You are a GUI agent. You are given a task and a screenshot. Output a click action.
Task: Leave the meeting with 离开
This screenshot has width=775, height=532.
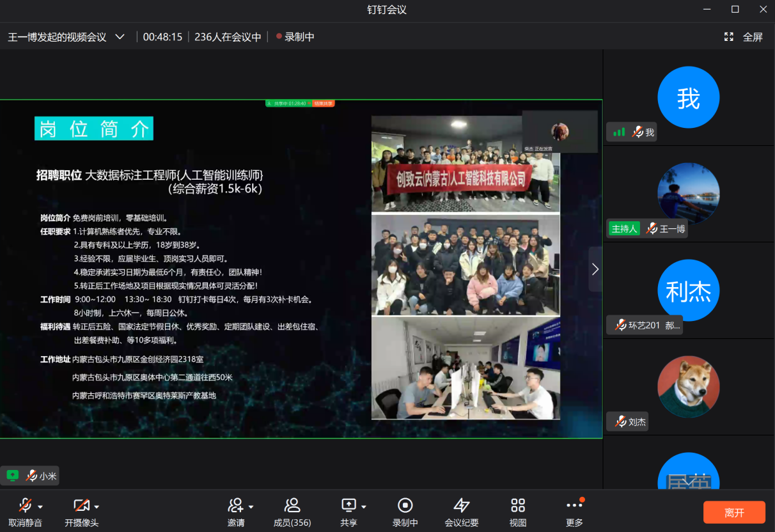pyautogui.click(x=734, y=513)
